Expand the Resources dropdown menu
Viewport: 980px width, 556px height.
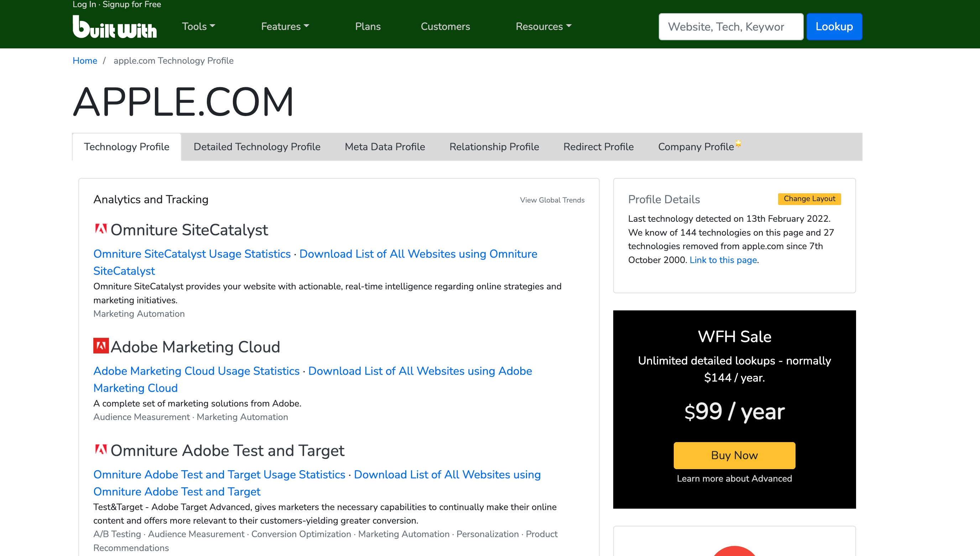[543, 26]
